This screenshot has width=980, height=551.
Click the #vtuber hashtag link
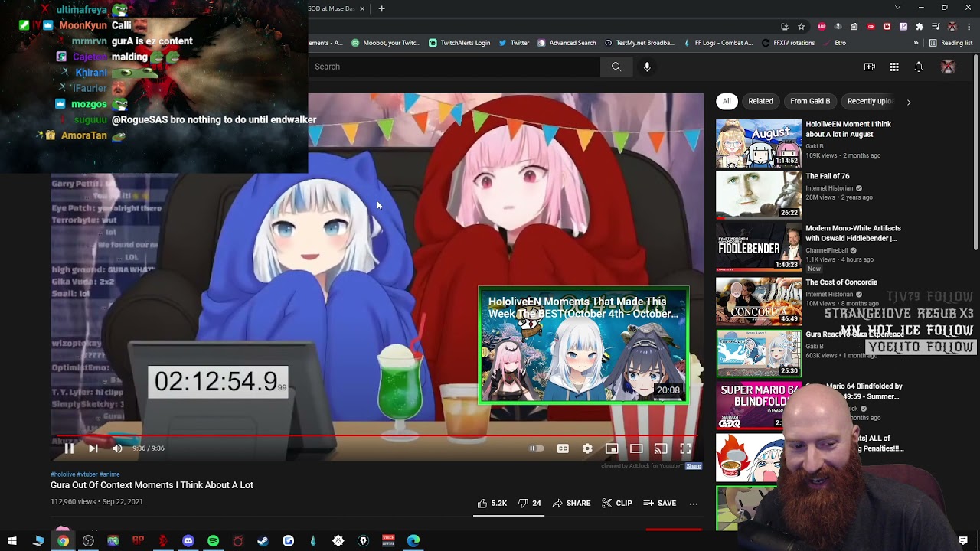point(87,474)
